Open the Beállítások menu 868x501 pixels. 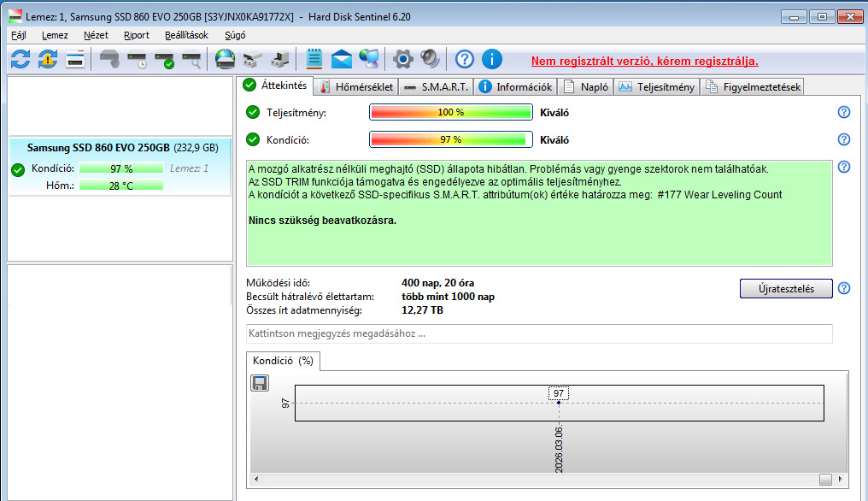[186, 35]
